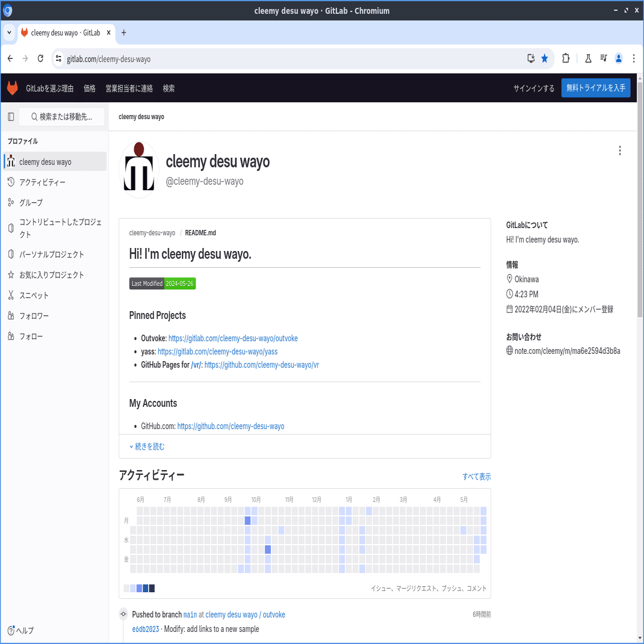Select 'cleemy desu wayo' sidebar profile item
644x644 pixels.
[x=55, y=161]
